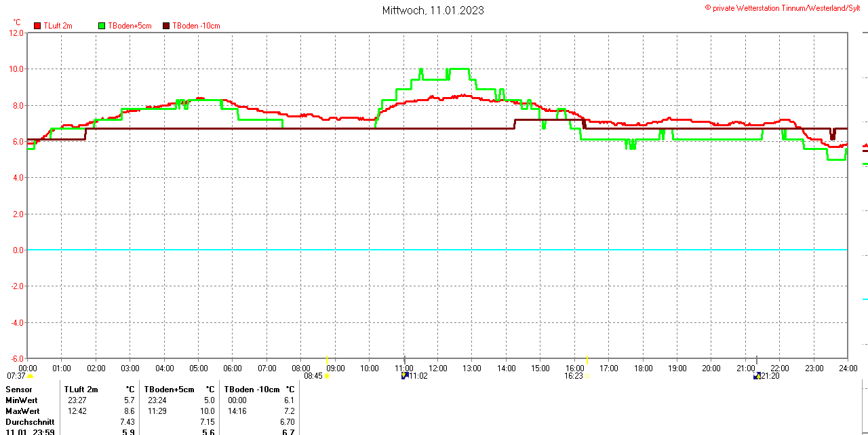
Task: Click the Durchschnitt row label
Action: pyautogui.click(x=29, y=422)
